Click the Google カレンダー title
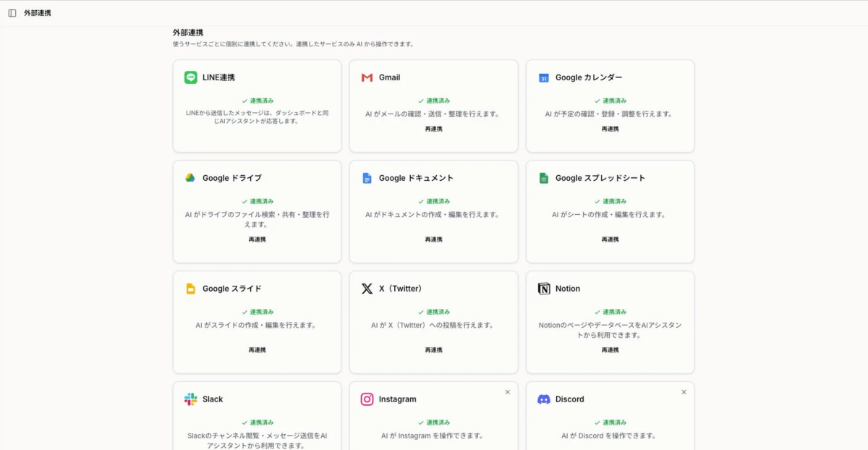Screen dimensions: 868x450 point(589,77)
